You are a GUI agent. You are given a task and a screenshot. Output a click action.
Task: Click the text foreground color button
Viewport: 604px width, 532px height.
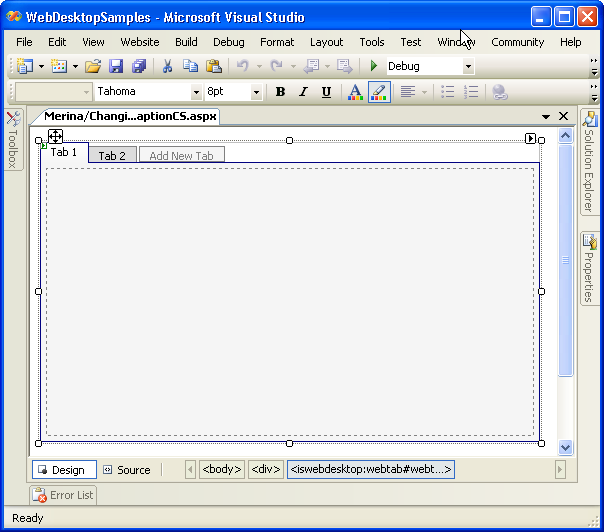pos(355,92)
